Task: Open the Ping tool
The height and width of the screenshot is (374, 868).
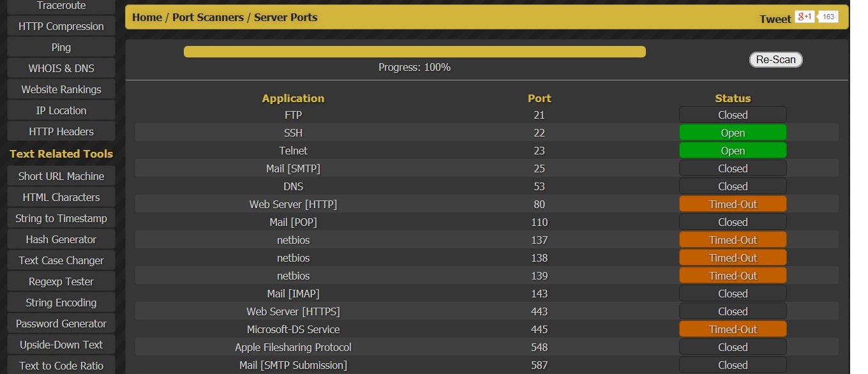Action: point(61,47)
